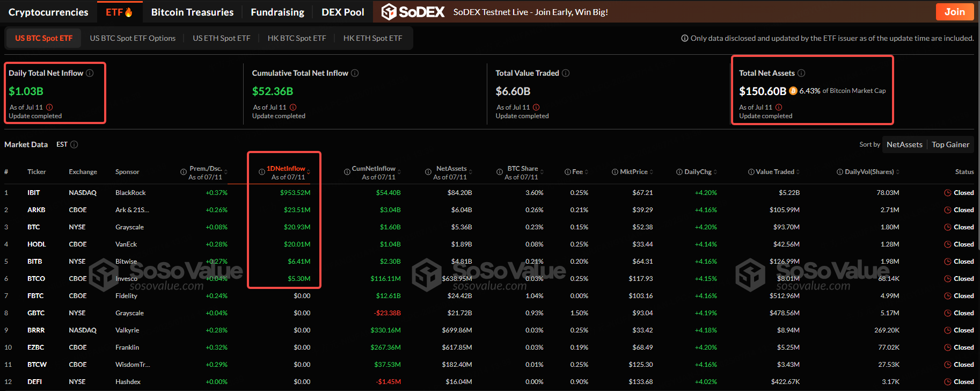Select the US ETH Spot ETF sub-tab
980x391 pixels.
pos(222,38)
